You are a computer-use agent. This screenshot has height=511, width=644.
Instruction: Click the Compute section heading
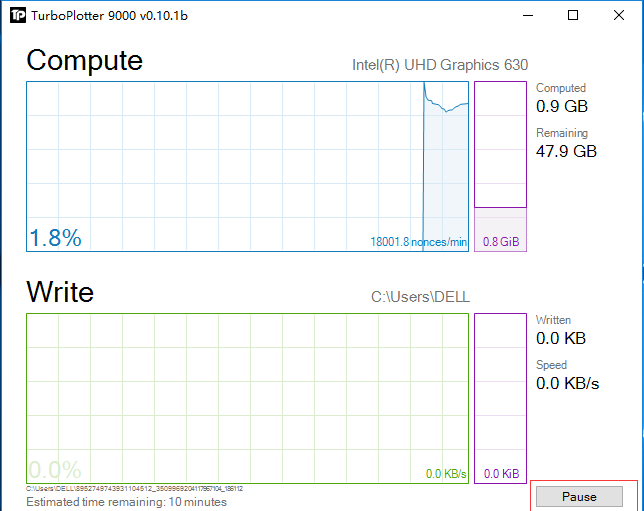pos(84,61)
